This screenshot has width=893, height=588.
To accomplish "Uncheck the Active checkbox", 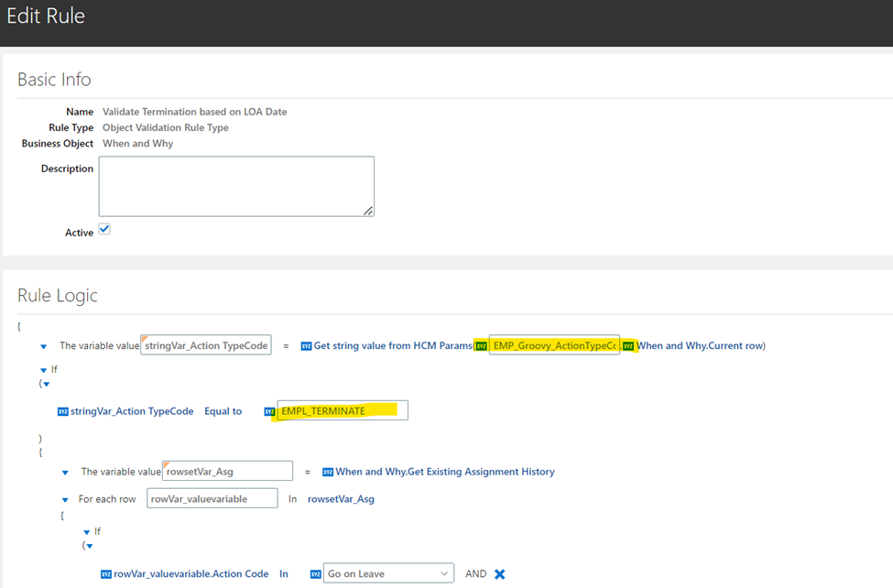I will tap(104, 229).
